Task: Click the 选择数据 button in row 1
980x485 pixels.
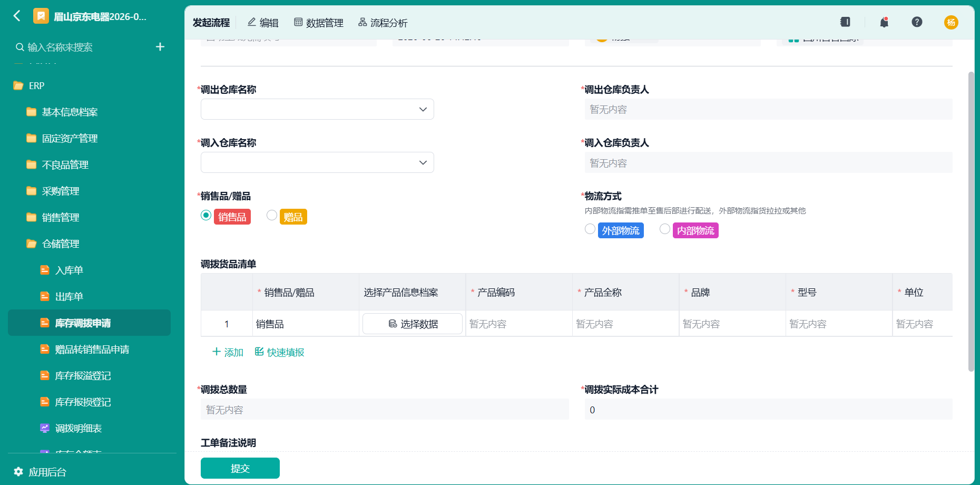Action: pyautogui.click(x=413, y=324)
